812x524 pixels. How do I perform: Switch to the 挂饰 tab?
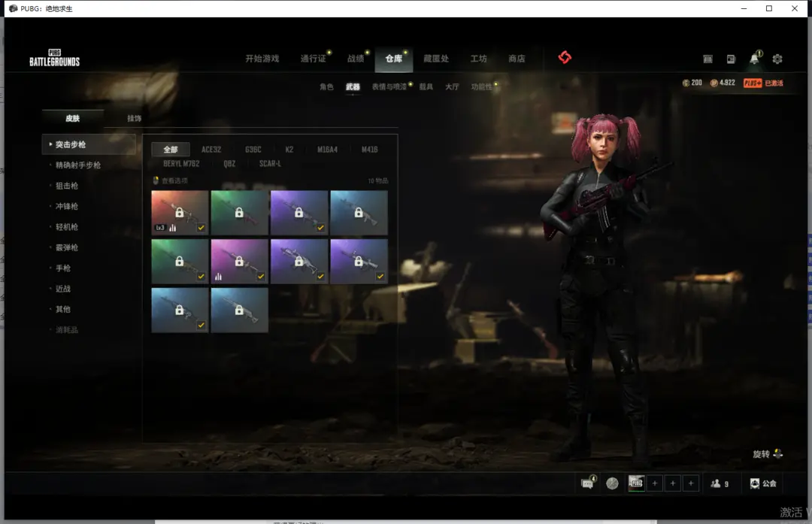coord(134,119)
